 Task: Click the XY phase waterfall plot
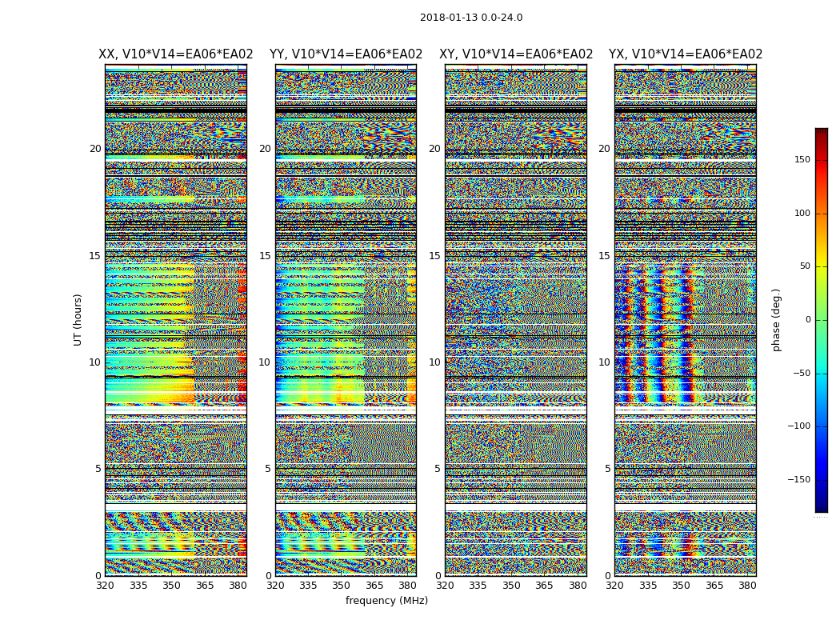[x=516, y=320]
